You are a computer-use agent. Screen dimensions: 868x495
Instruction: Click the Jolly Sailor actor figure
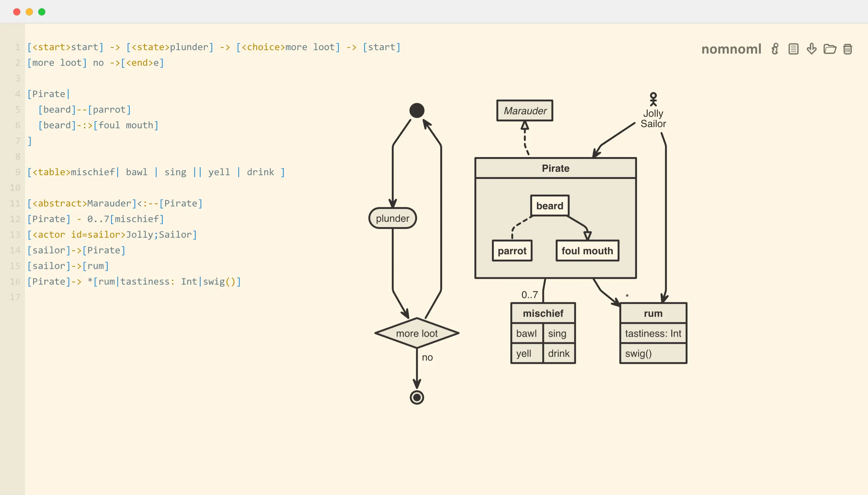[x=653, y=110]
